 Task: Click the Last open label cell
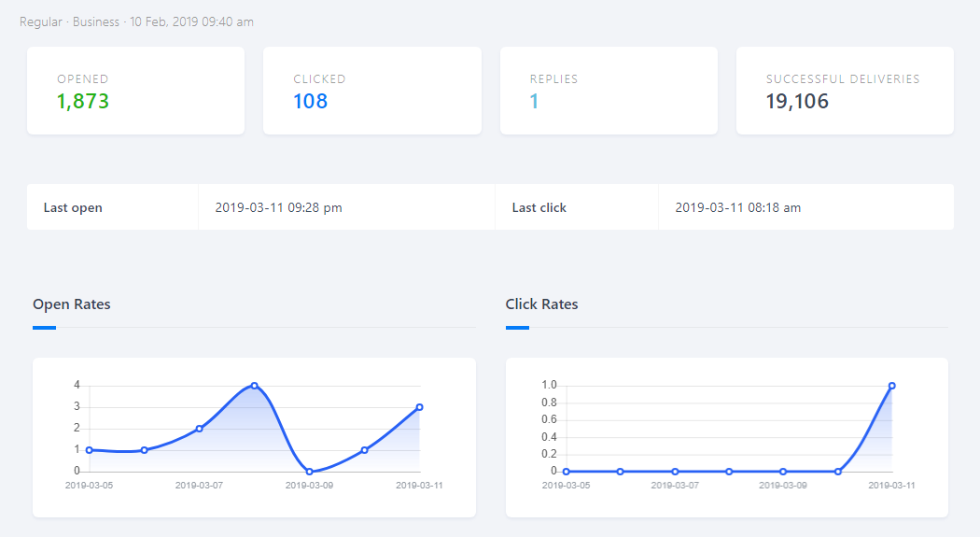[x=113, y=207]
